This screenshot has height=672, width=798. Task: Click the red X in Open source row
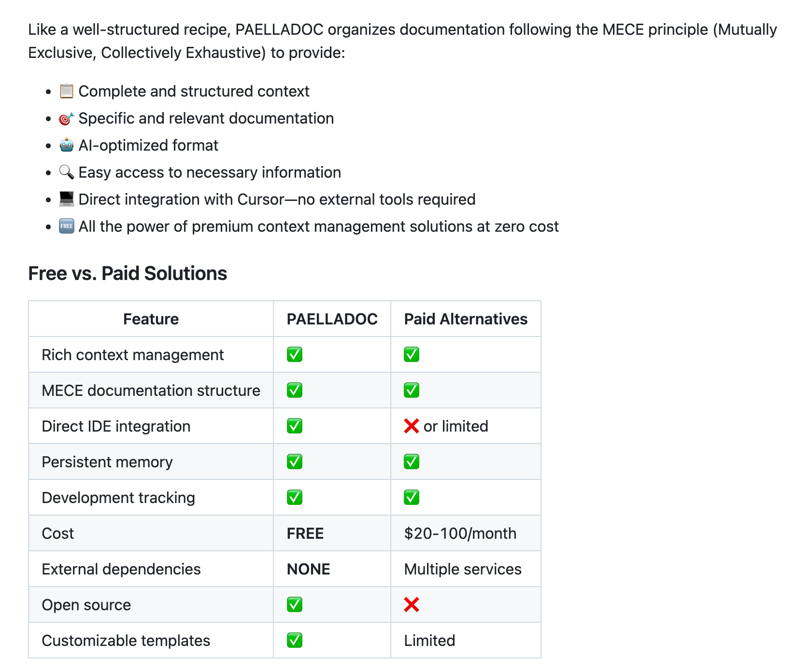tap(412, 604)
